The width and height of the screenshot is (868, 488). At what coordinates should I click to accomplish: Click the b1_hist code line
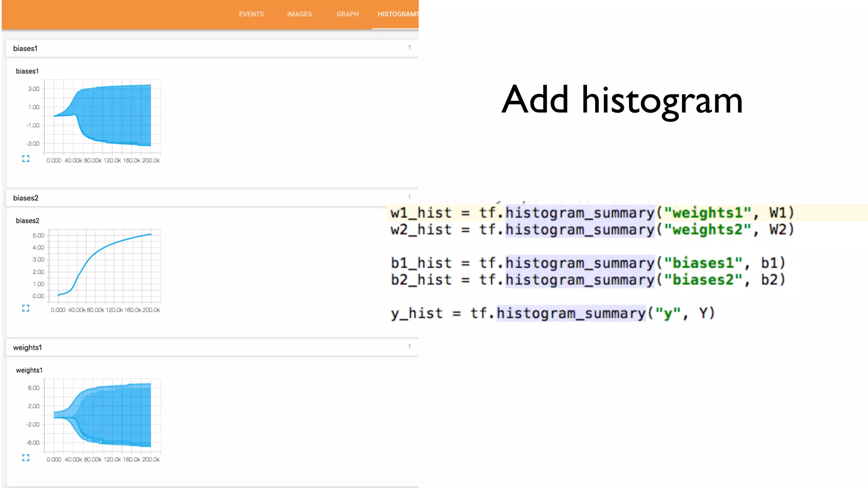(x=588, y=263)
